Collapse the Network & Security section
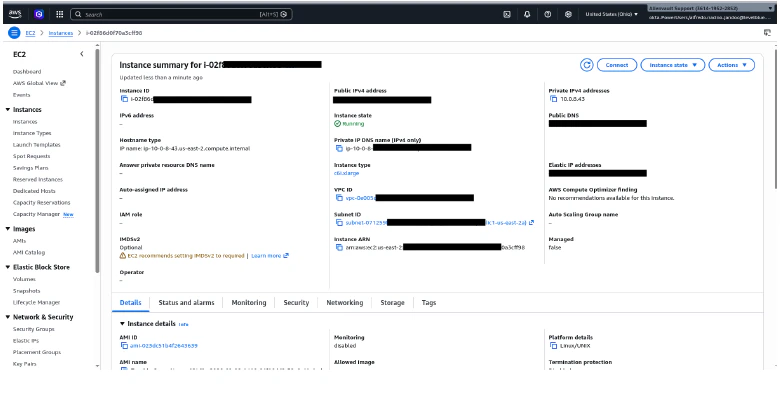 8,317
